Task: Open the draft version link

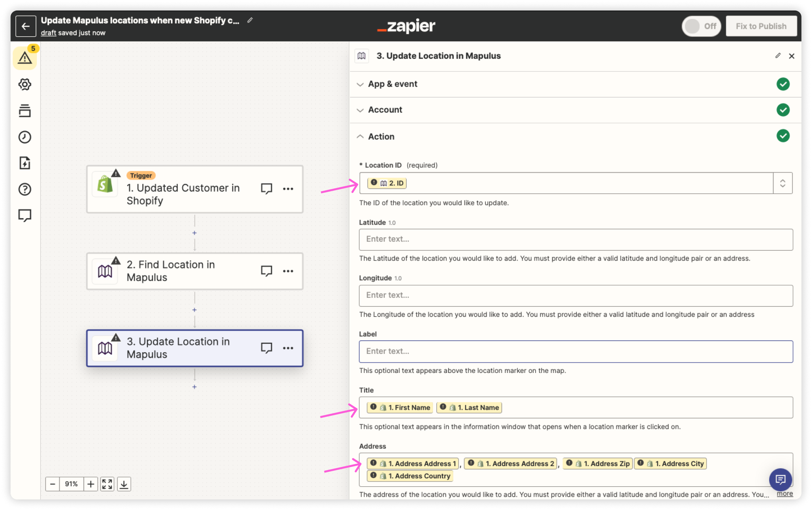Action: pyautogui.click(x=48, y=33)
